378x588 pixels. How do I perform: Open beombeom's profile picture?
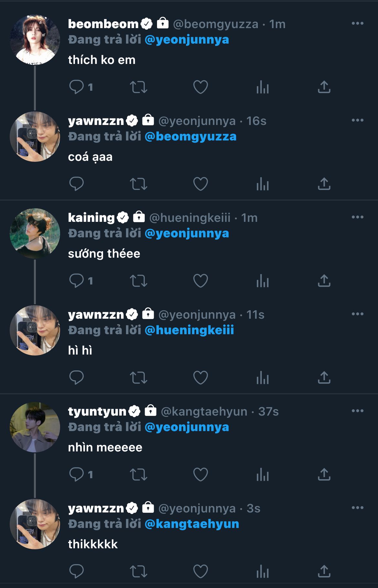(x=35, y=40)
